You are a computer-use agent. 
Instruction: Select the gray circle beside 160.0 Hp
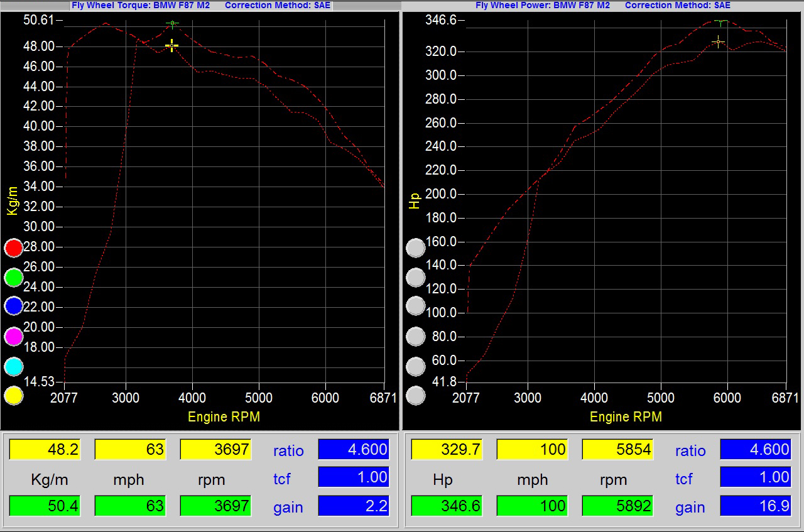(x=416, y=248)
